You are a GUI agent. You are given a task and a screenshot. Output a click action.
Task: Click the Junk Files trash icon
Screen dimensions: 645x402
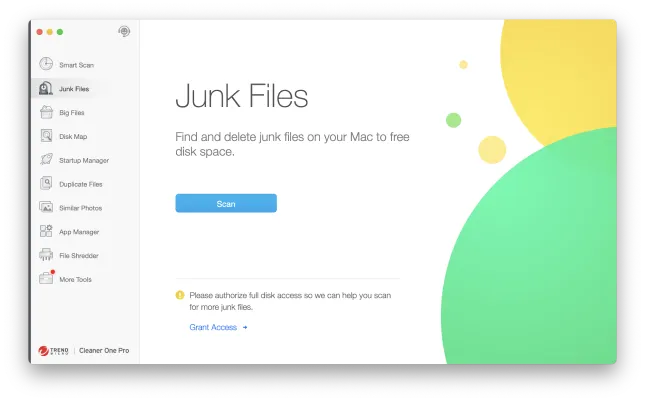pyautogui.click(x=46, y=89)
